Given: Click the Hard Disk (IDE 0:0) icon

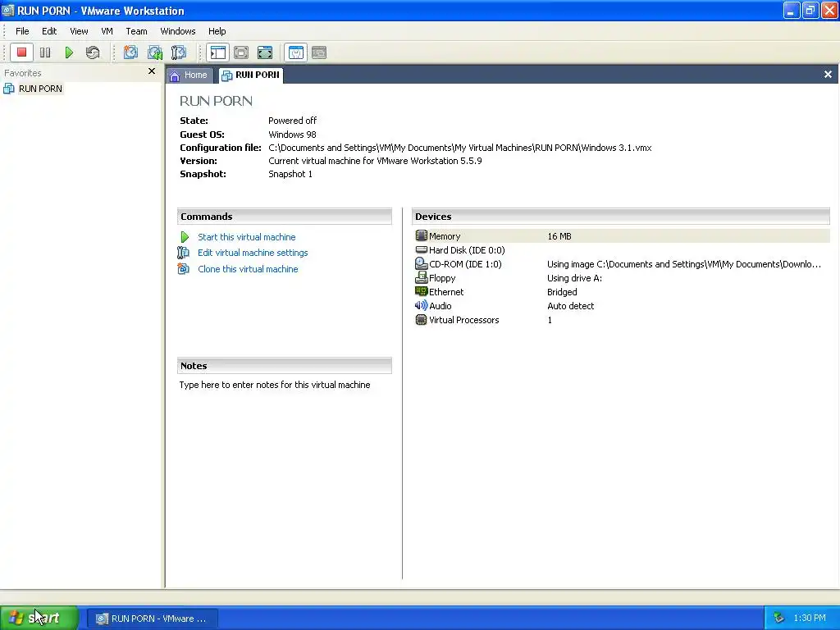Looking at the screenshot, I should pyautogui.click(x=421, y=249).
